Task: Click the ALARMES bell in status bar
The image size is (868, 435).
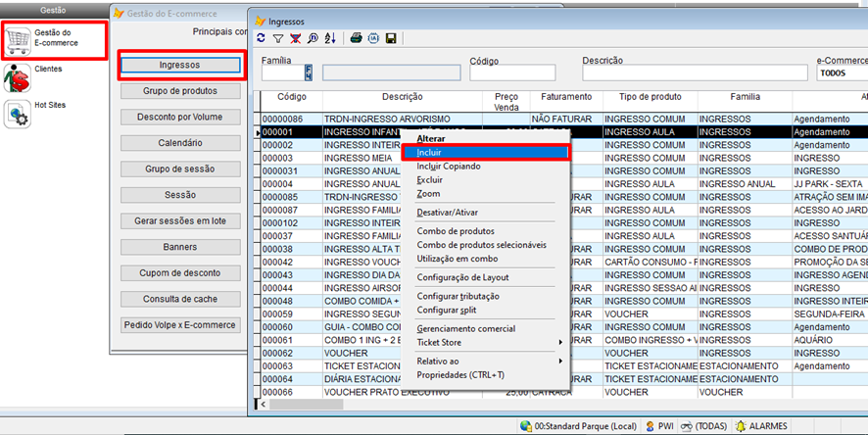Action: click(739, 426)
